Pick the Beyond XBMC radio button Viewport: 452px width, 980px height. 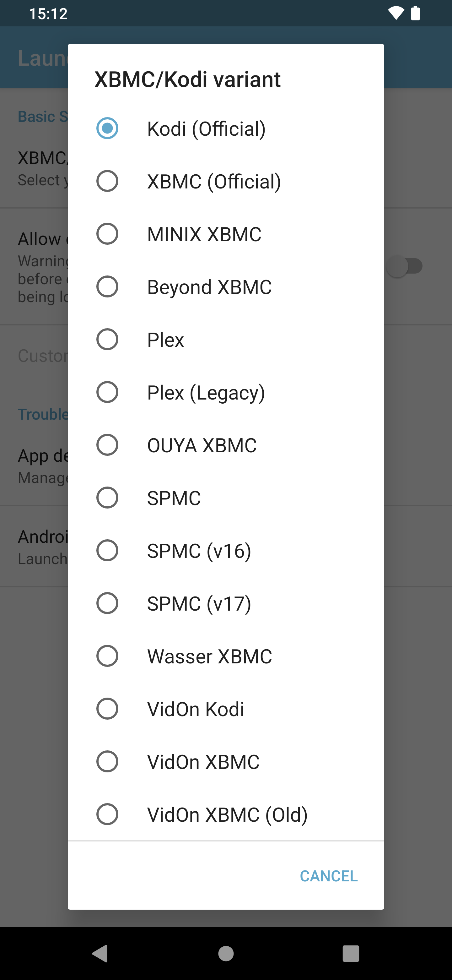point(107,286)
